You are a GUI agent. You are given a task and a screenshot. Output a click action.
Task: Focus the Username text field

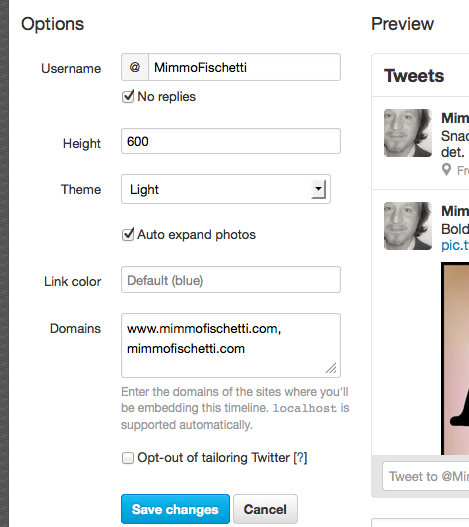point(244,67)
